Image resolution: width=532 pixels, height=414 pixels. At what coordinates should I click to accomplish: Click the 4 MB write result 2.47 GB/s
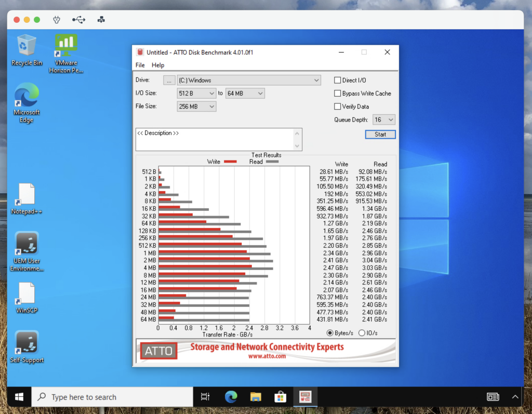click(x=336, y=268)
